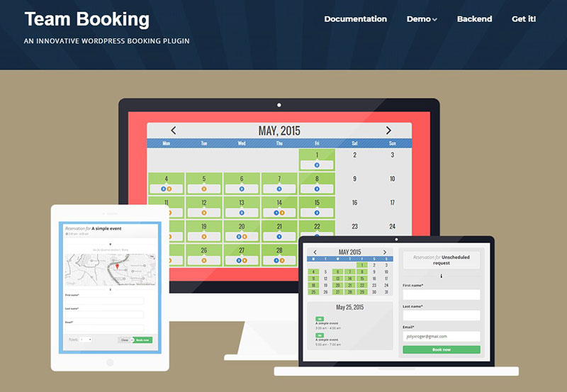The image size is (567, 392).
Task: Click the laptop Email field with jollyxroger address
Action: [442, 336]
